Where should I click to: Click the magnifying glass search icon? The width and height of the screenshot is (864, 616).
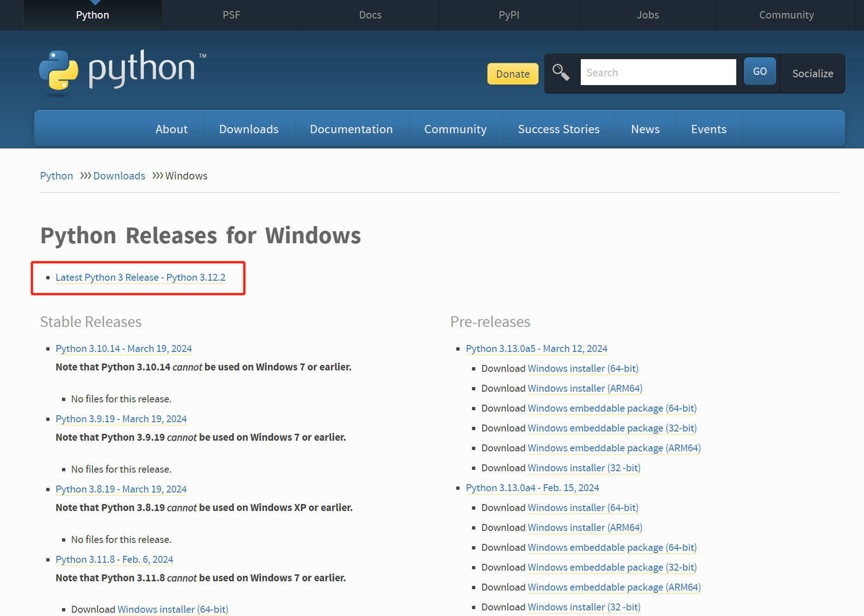point(560,72)
